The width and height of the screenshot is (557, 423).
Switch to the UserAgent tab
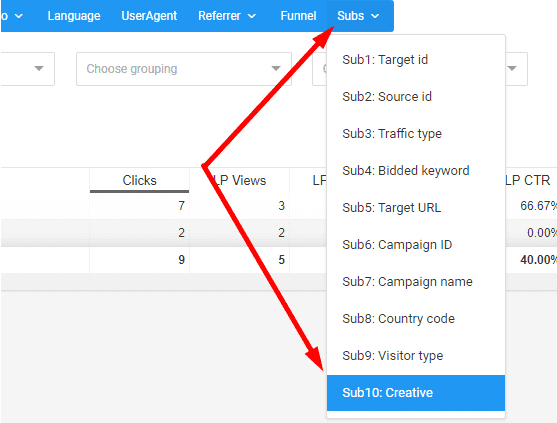pos(149,16)
